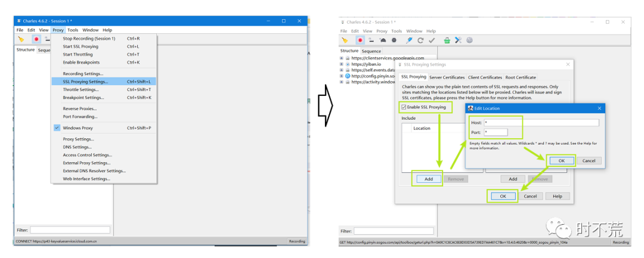Screen dimensions: 644x258
Task: Expand the http://config.pinyin.so tree node
Action: [x=341, y=76]
